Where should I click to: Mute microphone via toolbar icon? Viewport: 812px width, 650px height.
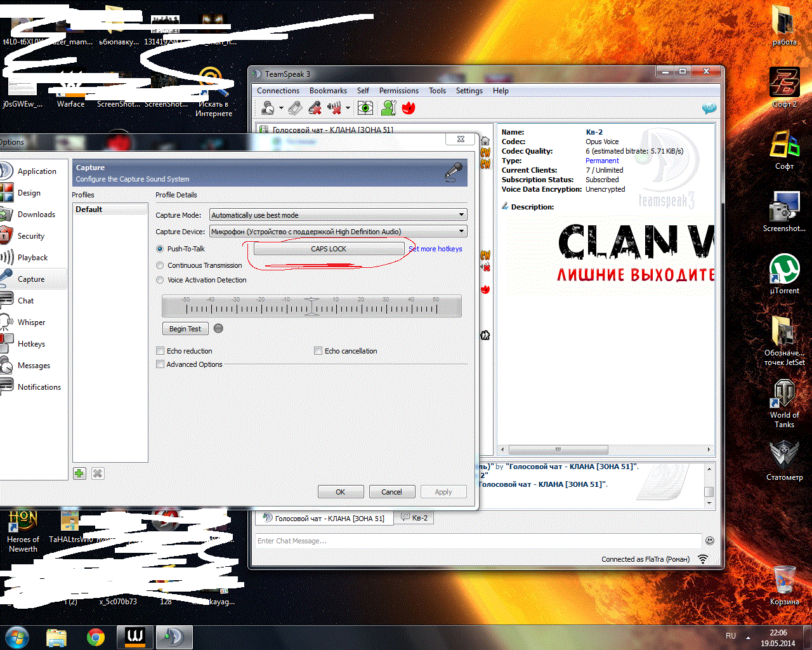(x=315, y=108)
